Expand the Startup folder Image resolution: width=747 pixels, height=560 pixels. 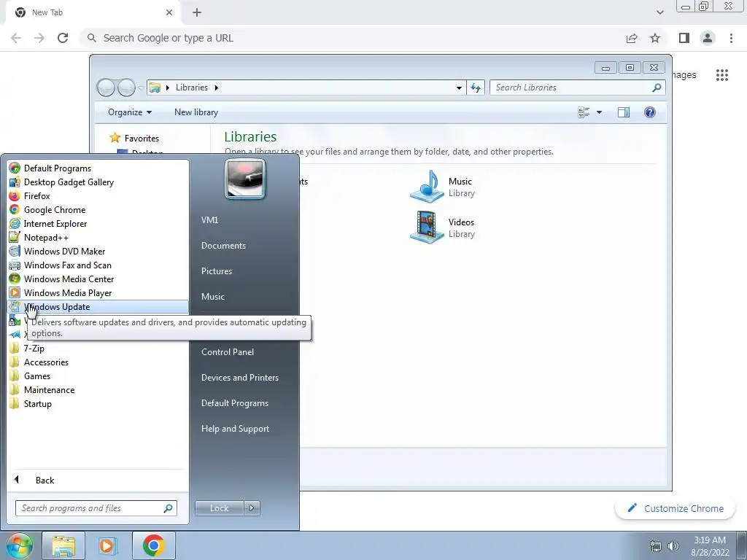[x=38, y=403]
